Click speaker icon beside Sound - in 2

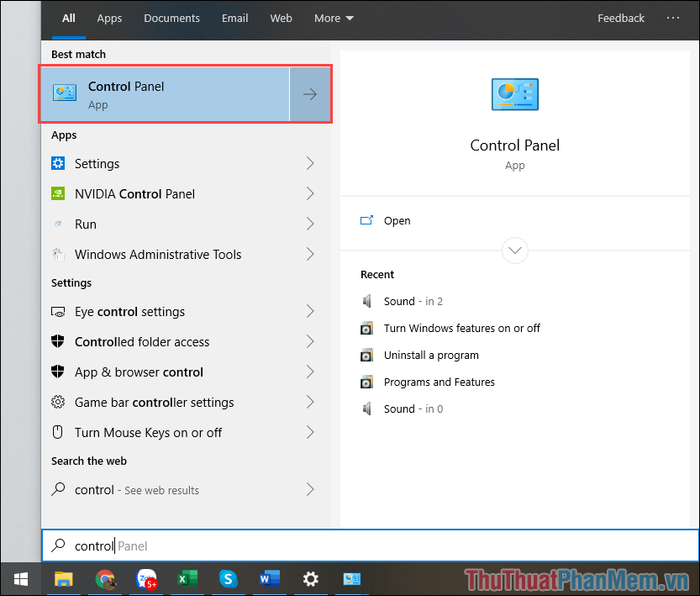[x=367, y=301]
